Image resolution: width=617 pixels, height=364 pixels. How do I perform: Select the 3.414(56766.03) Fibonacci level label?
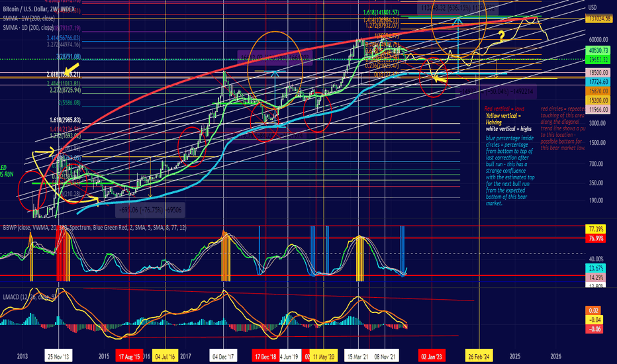tap(64, 38)
